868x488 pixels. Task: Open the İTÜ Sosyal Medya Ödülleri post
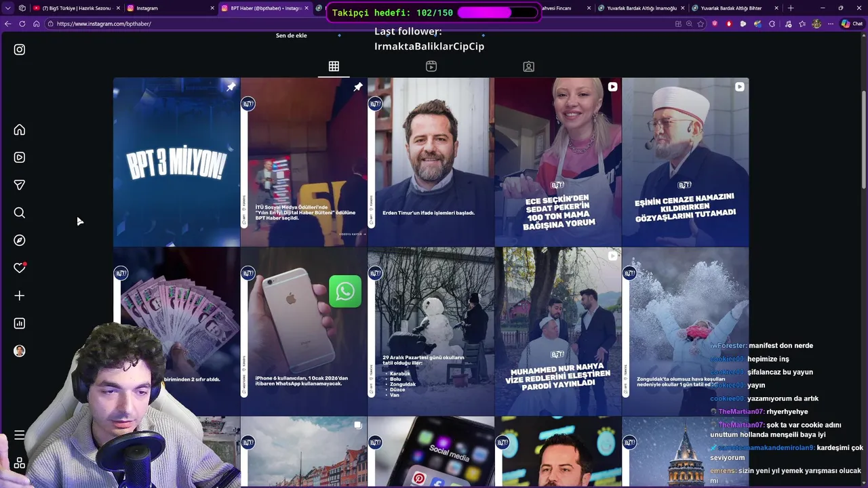304,162
